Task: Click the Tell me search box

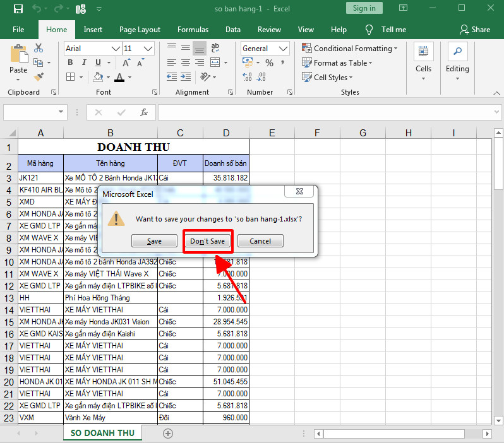Action: (386, 30)
